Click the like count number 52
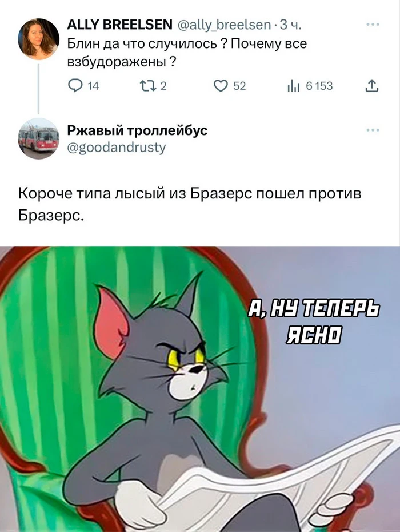The width and height of the screenshot is (400, 532). pyautogui.click(x=239, y=86)
